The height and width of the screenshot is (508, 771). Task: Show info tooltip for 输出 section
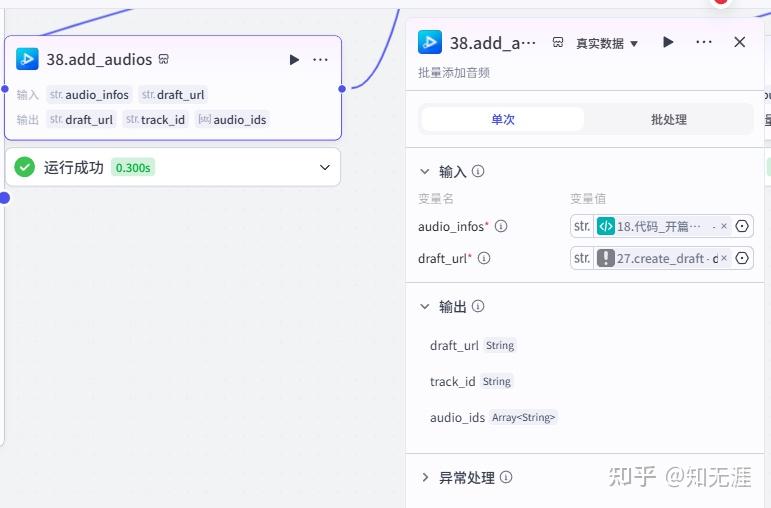point(478,306)
